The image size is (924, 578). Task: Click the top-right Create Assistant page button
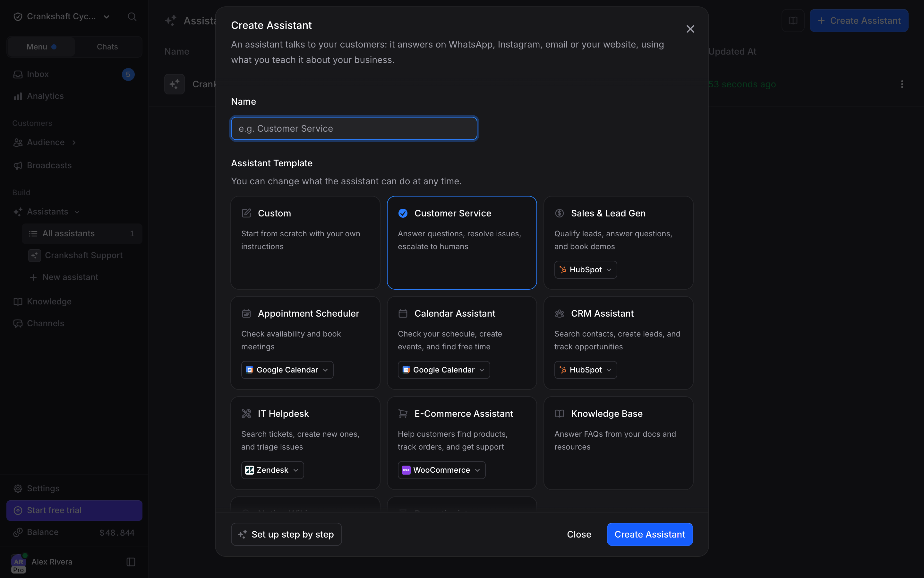(x=859, y=21)
